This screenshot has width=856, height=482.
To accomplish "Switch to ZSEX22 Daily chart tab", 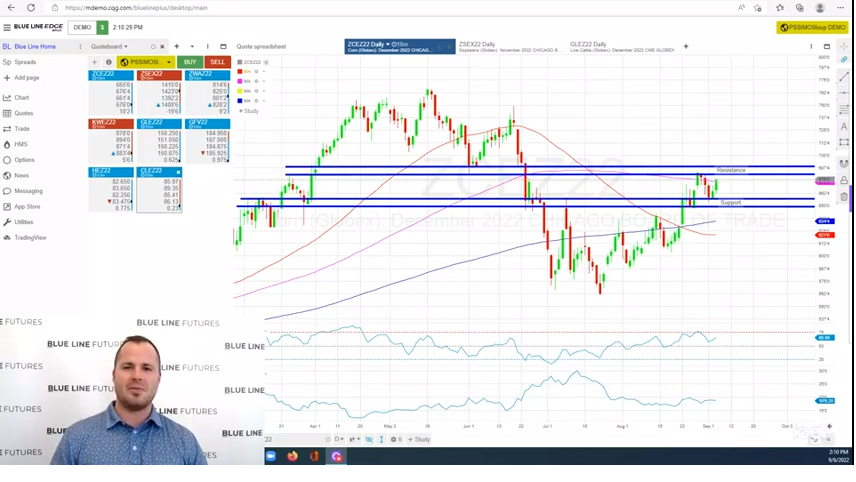I will tap(509, 46).
